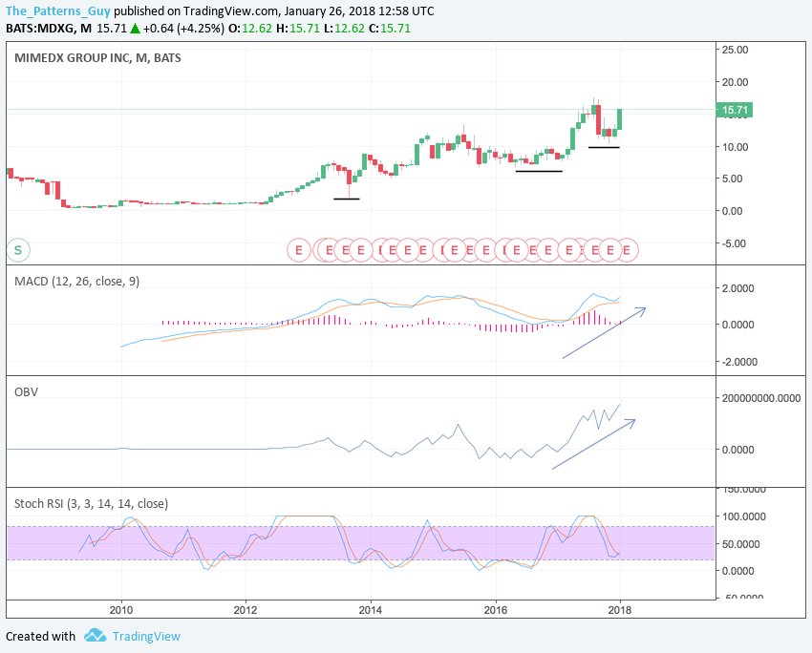The image size is (812, 653).
Task: Click the 2014 label on the time axis
Action: pos(371,611)
